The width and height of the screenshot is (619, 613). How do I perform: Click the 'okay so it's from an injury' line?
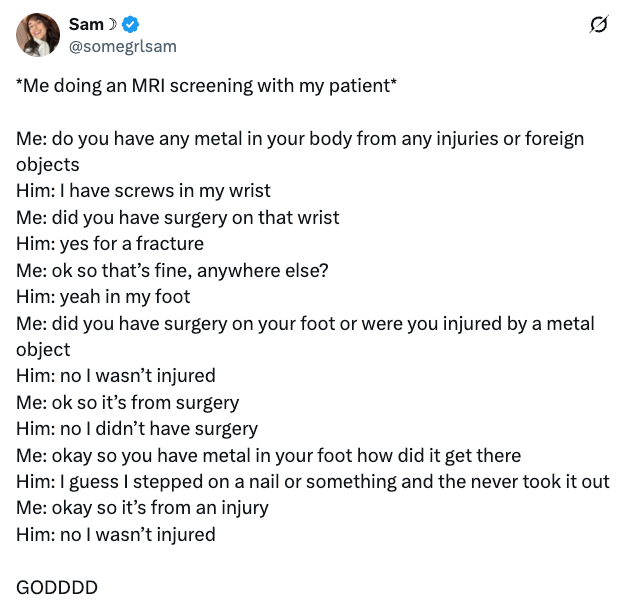point(142,508)
